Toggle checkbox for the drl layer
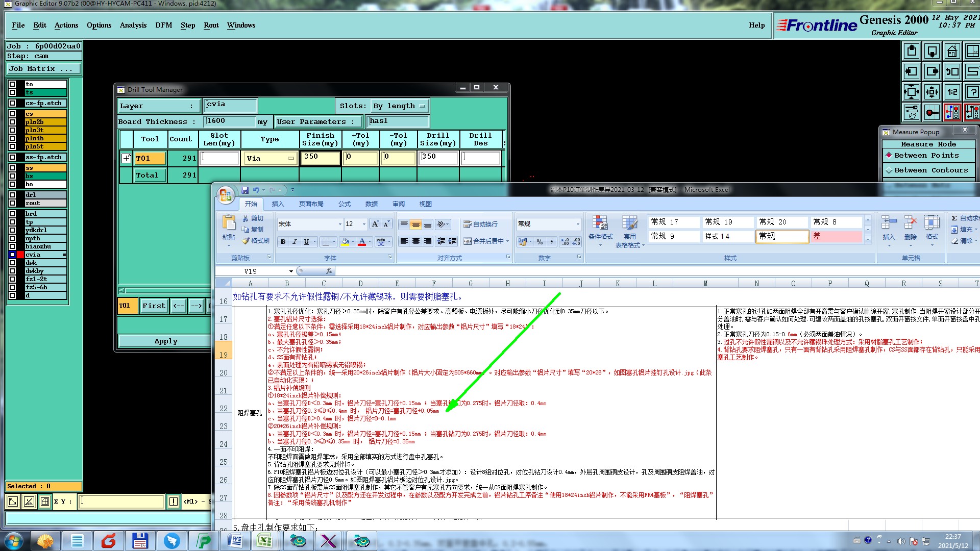The width and height of the screenshot is (980, 551). (12, 195)
